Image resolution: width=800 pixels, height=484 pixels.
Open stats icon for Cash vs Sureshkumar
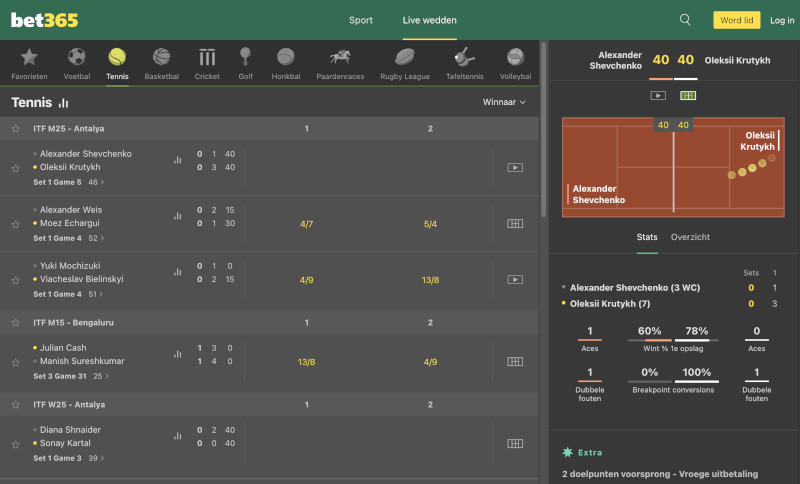[178, 354]
